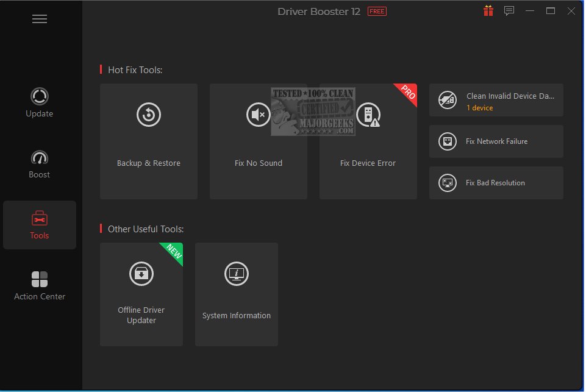This screenshot has width=586, height=392.
Task: Click the 'Hot Fix Tools:' heading
Action: pos(135,70)
